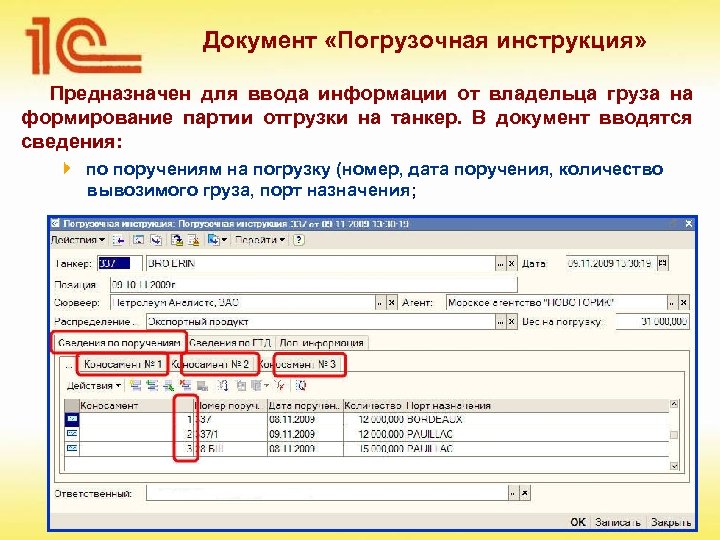Click the Агент field Морское агентство
The image size is (720, 540).
tap(556, 303)
